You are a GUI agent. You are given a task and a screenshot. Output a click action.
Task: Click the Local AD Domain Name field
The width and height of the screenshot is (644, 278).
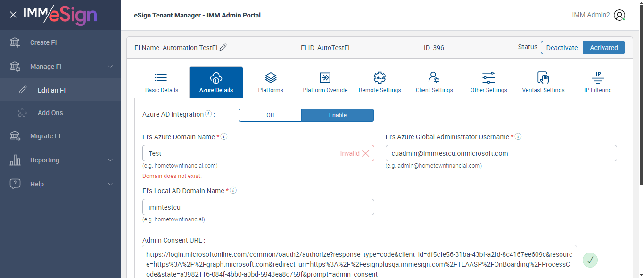(x=258, y=207)
